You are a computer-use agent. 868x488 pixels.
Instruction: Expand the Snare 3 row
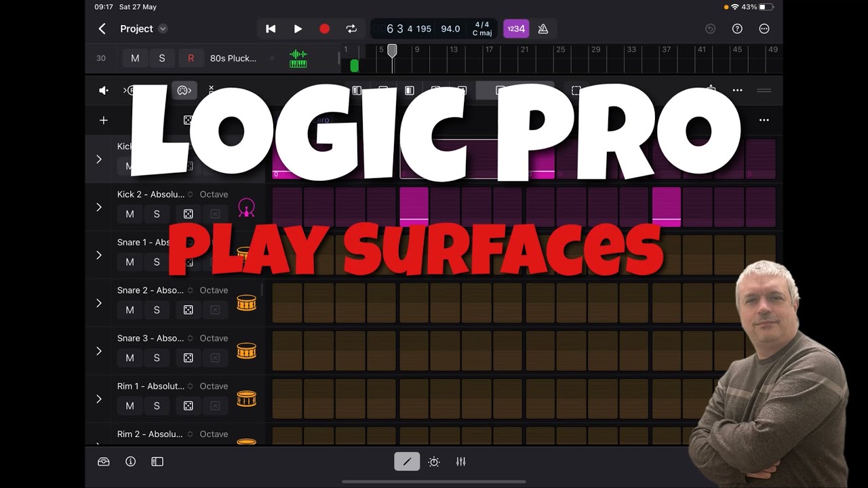(x=98, y=351)
